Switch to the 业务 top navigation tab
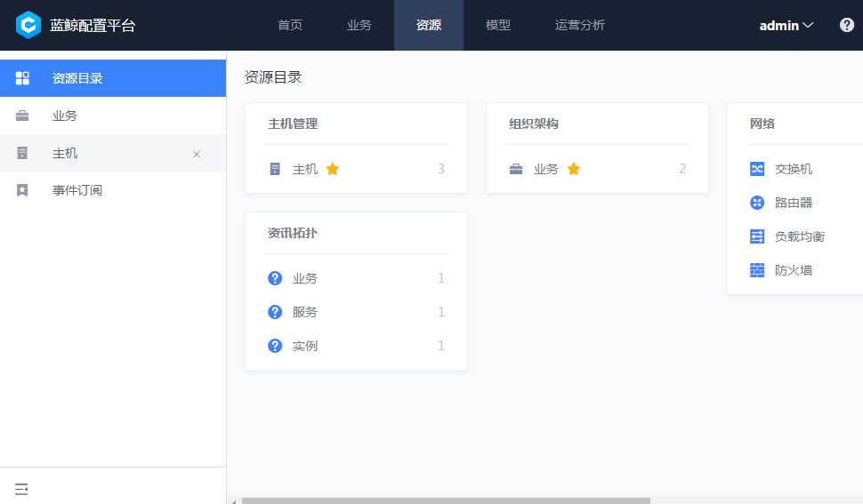 click(359, 25)
